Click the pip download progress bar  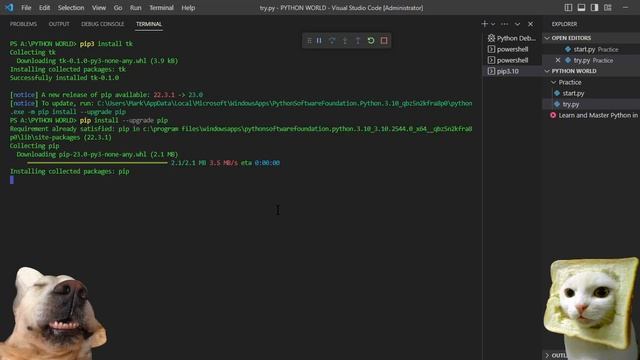coord(98,163)
